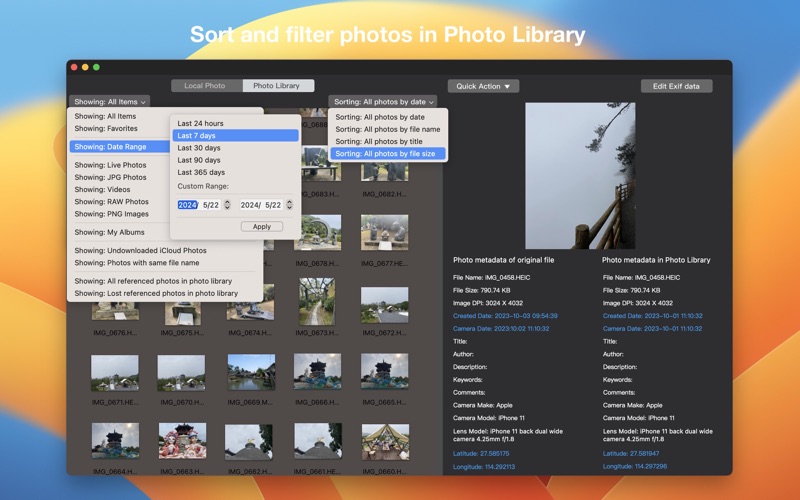
Task: Click the end date stepper arrows
Action: pyautogui.click(x=290, y=205)
